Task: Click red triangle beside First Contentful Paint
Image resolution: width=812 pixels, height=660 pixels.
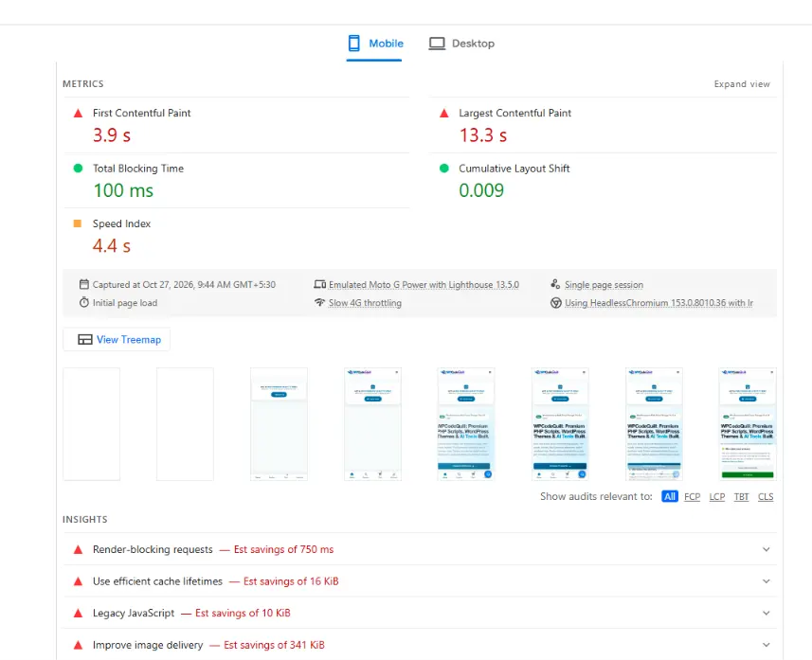Action: 79,114
